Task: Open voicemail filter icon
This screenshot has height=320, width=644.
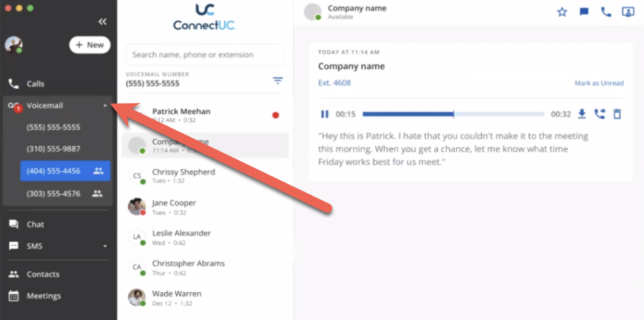Action: (278, 80)
